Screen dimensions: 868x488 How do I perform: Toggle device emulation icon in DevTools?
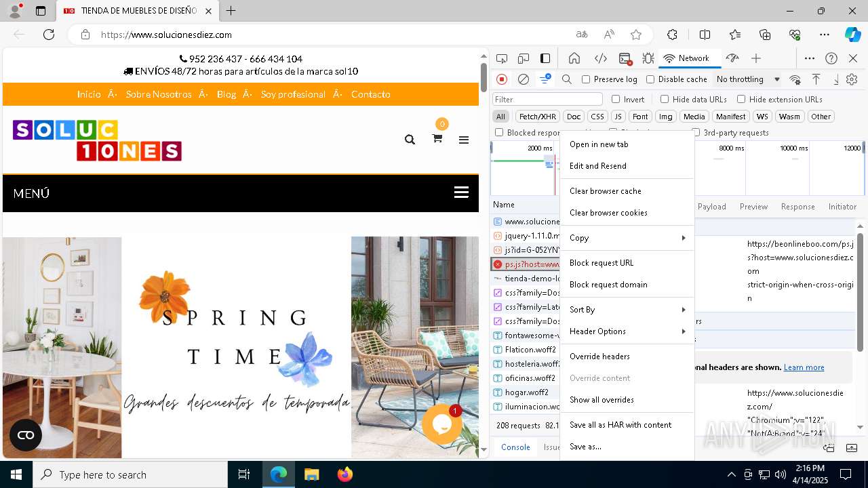click(524, 58)
